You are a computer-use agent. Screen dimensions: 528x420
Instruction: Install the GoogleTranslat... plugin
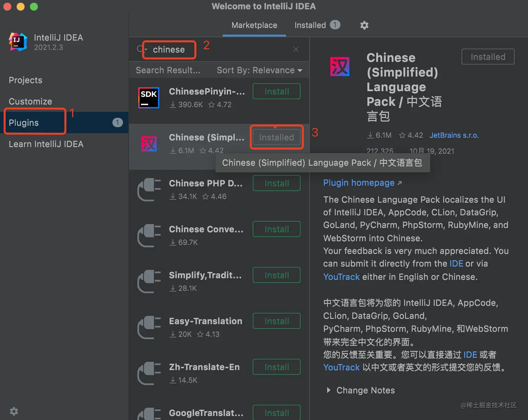point(277,413)
